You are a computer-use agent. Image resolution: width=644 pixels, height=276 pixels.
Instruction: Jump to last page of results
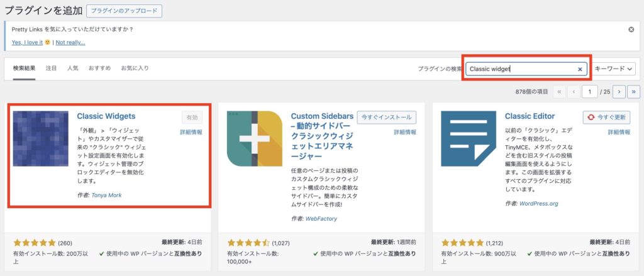coord(634,92)
